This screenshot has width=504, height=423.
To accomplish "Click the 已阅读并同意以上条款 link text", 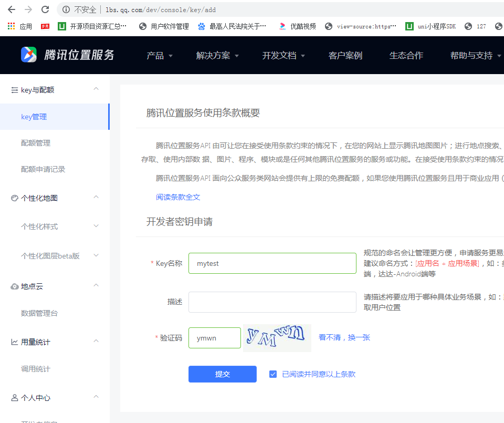I will tap(319, 374).
